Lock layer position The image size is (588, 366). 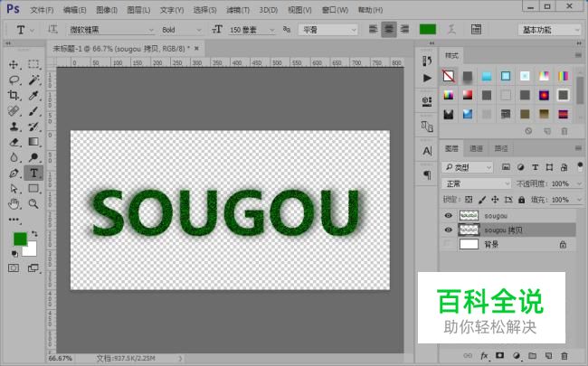click(x=495, y=200)
